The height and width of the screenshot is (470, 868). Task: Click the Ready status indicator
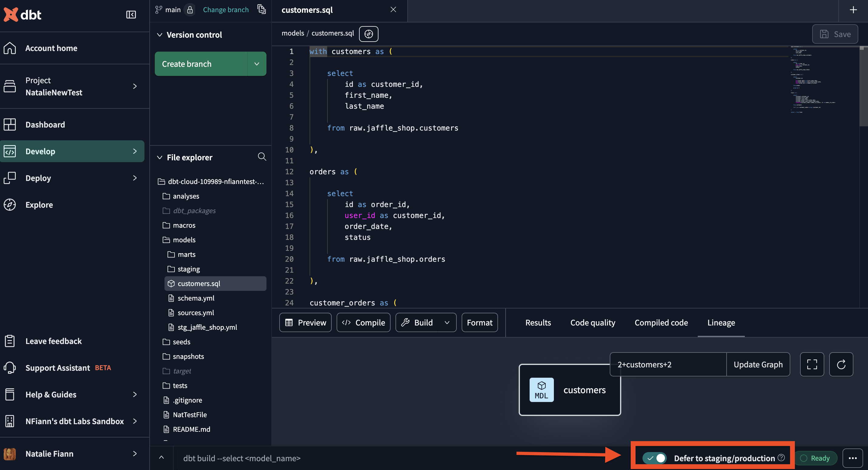tap(815, 458)
